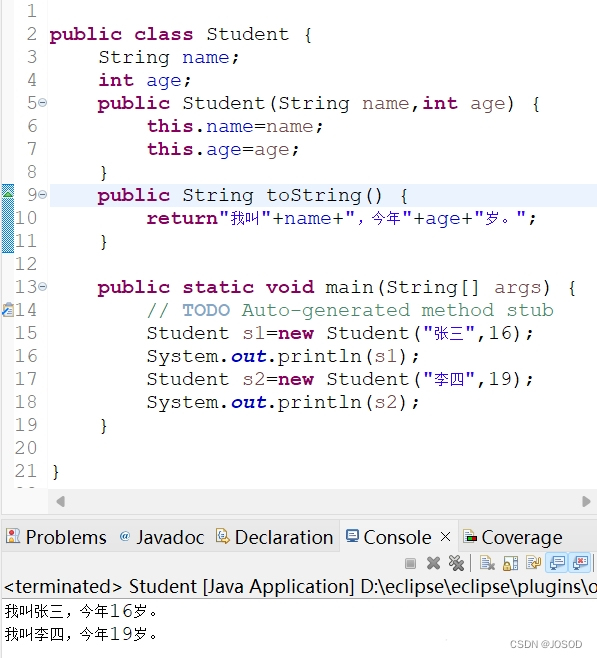This screenshot has width=597, height=658.
Task: Click the closing brace on line 21
Action: 55,472
